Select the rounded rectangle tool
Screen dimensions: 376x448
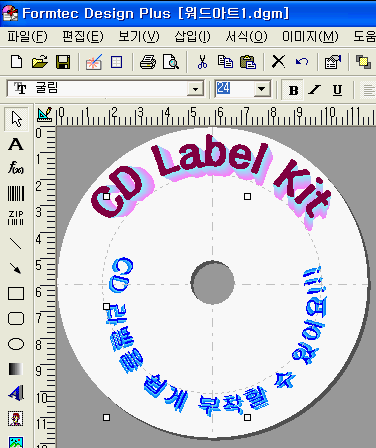16,319
